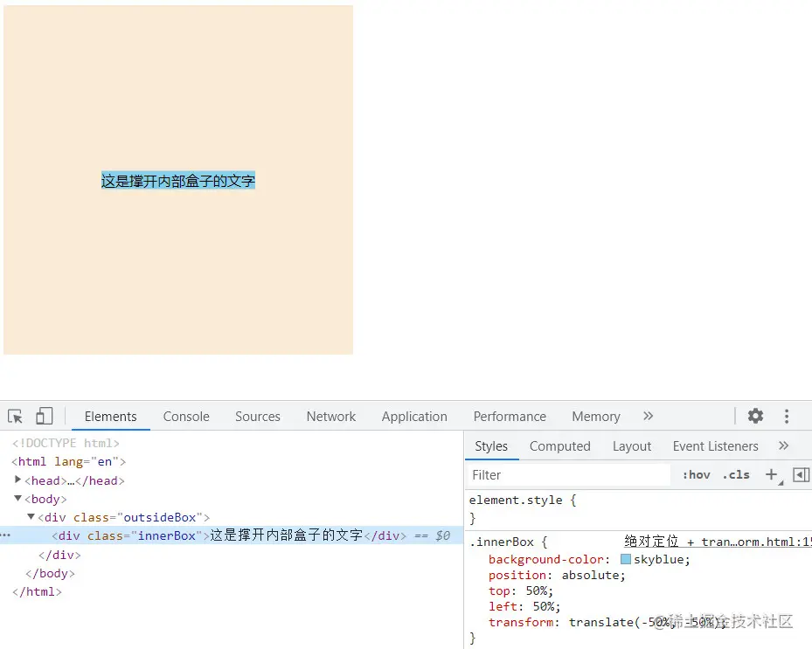The image size is (812, 649).
Task: Select the Layout sidebar tab
Action: click(x=632, y=446)
